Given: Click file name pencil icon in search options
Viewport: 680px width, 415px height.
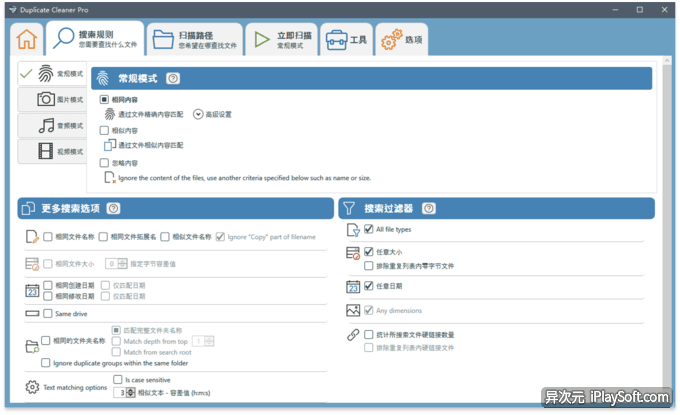Looking at the screenshot, I should click(x=32, y=237).
